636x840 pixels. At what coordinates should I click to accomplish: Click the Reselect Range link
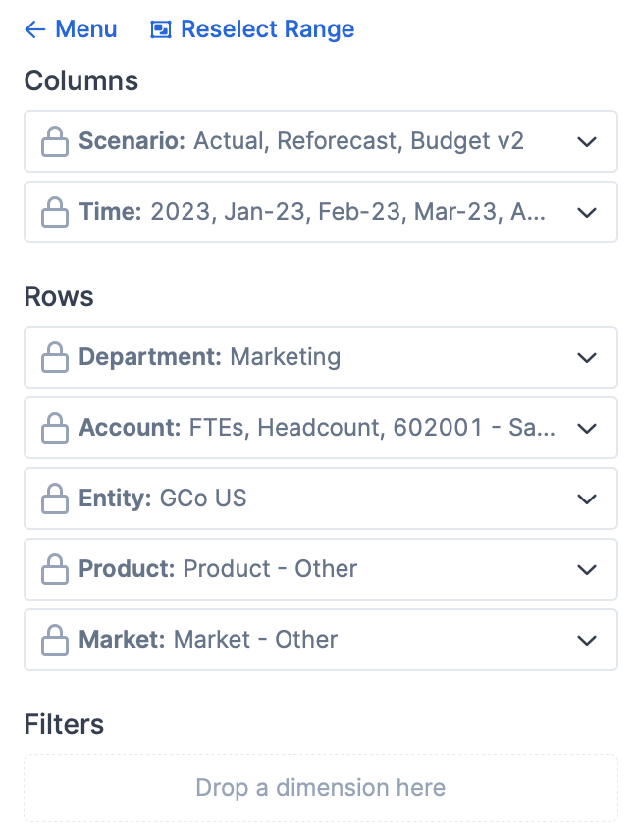tap(267, 29)
